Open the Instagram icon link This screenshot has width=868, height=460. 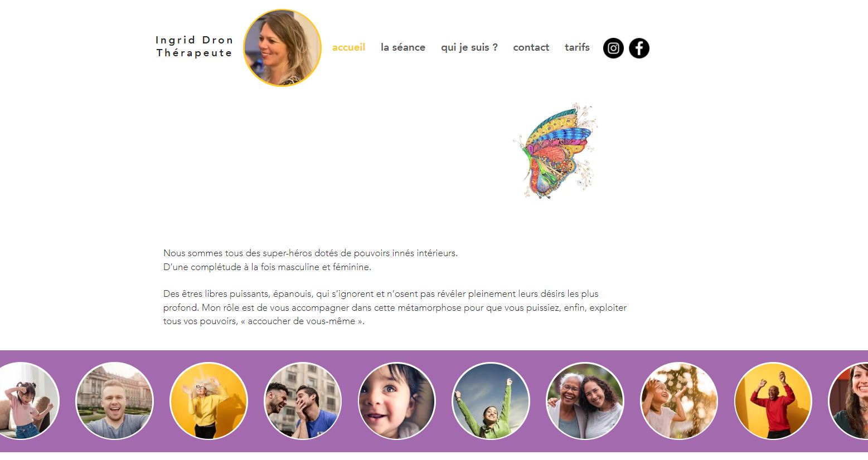coord(613,48)
